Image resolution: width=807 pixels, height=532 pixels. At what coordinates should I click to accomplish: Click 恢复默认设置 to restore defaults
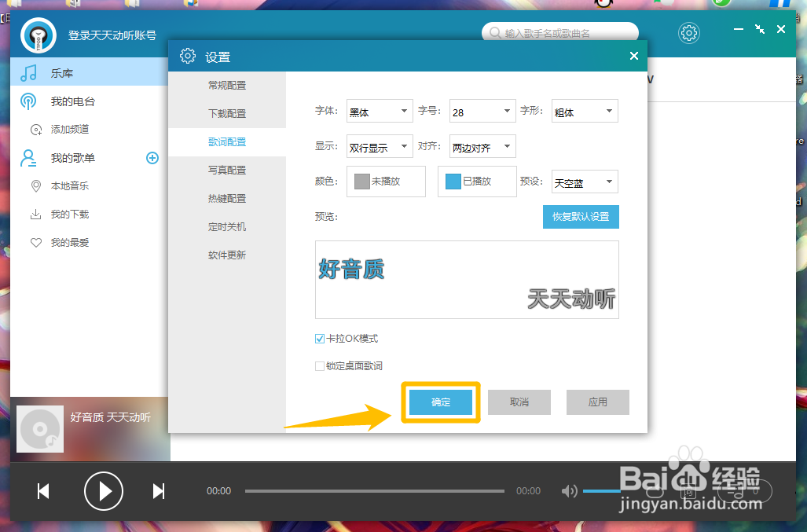point(581,217)
